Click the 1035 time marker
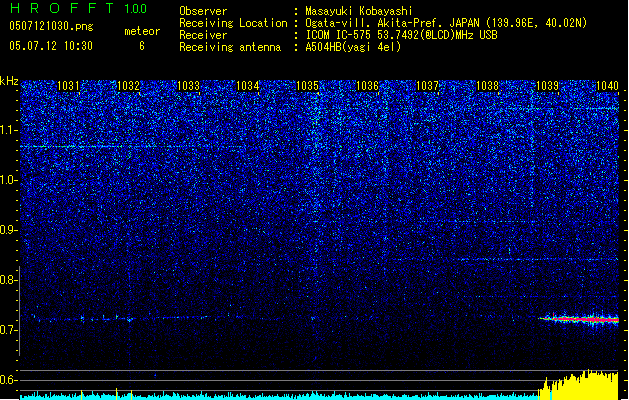The width and height of the screenshot is (629, 400). [307, 86]
